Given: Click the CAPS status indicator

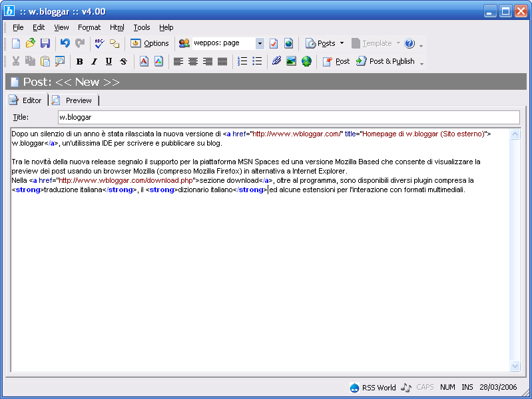Looking at the screenshot, I should pyautogui.click(x=425, y=387).
